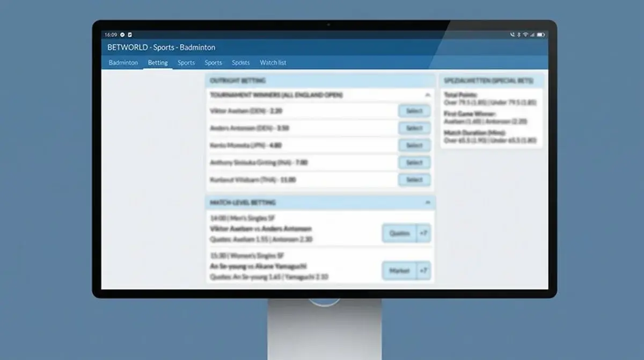The image size is (644, 360).
Task: Click the "15:30 | Women's Singles SF" line
Action: tap(246, 256)
